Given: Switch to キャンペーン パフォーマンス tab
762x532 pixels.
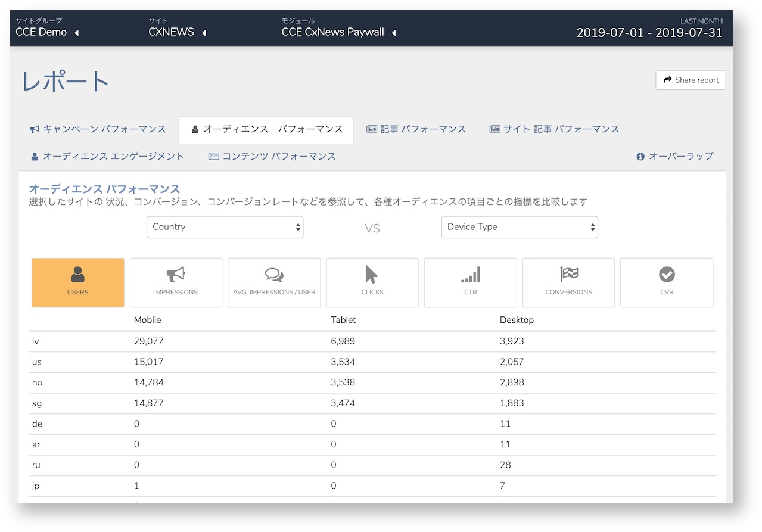Looking at the screenshot, I should (98, 129).
